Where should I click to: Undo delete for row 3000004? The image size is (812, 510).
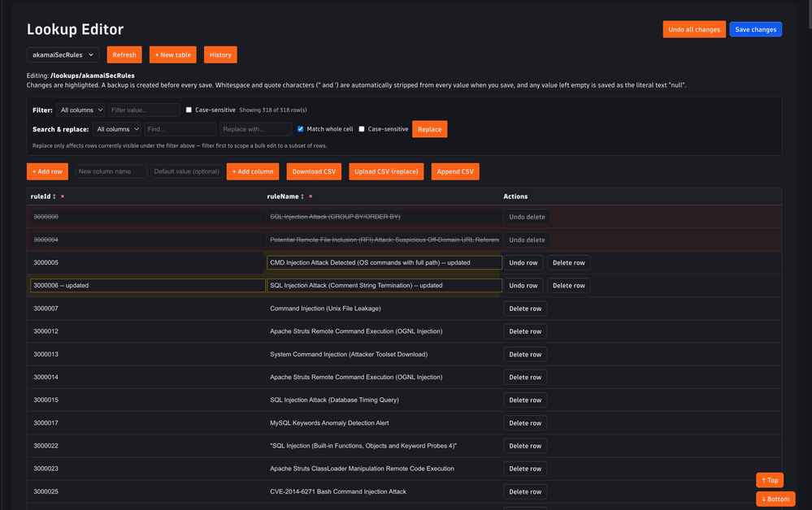527,240
